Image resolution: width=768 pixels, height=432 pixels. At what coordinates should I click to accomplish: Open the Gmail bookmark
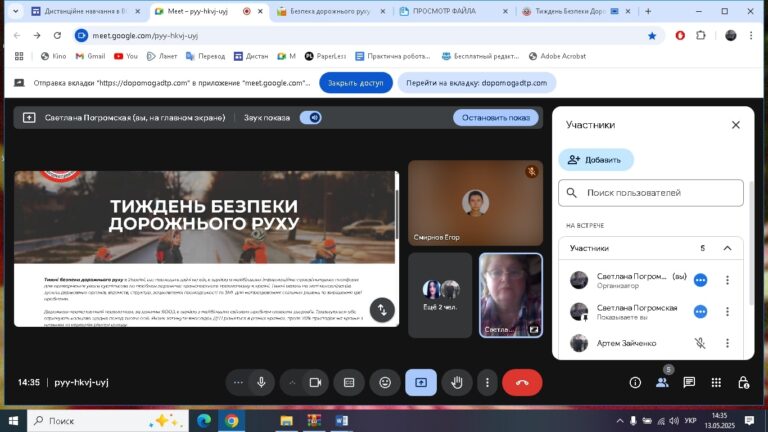[x=91, y=56]
